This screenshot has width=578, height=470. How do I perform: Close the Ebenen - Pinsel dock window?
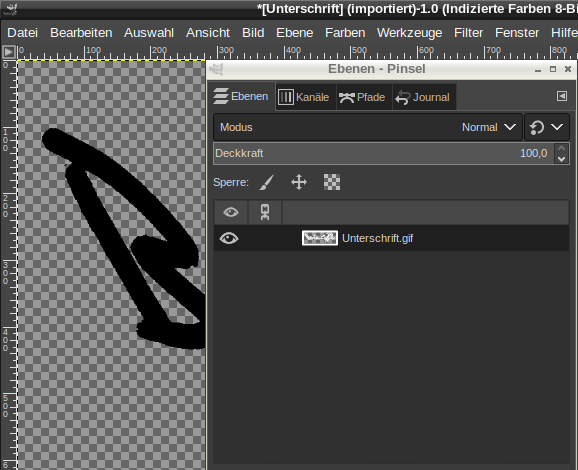(x=568, y=69)
